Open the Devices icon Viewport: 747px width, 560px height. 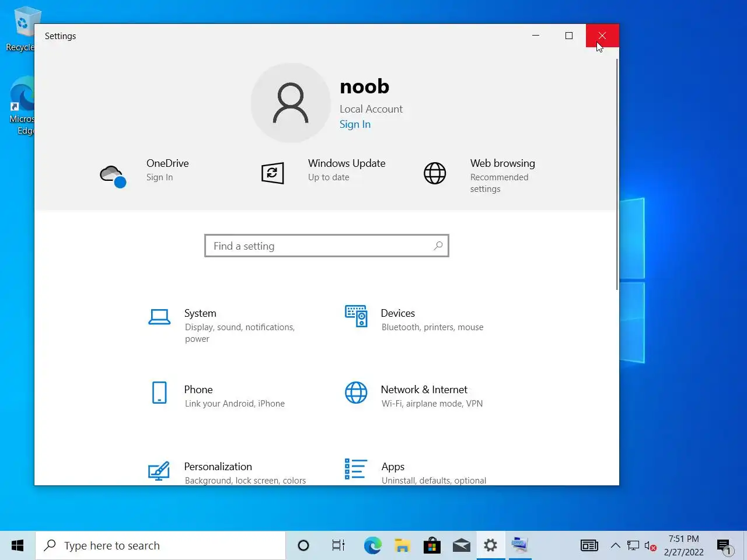tap(356, 316)
